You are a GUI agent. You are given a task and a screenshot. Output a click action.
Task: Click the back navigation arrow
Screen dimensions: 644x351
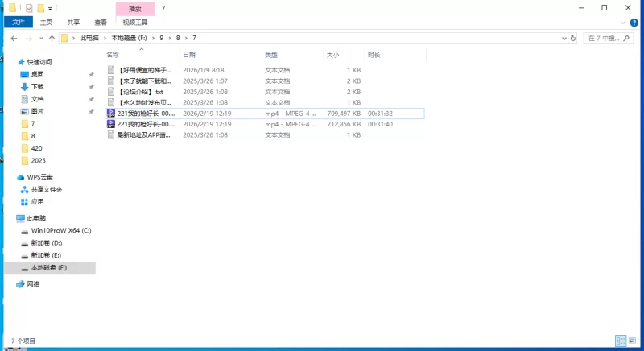(x=14, y=38)
